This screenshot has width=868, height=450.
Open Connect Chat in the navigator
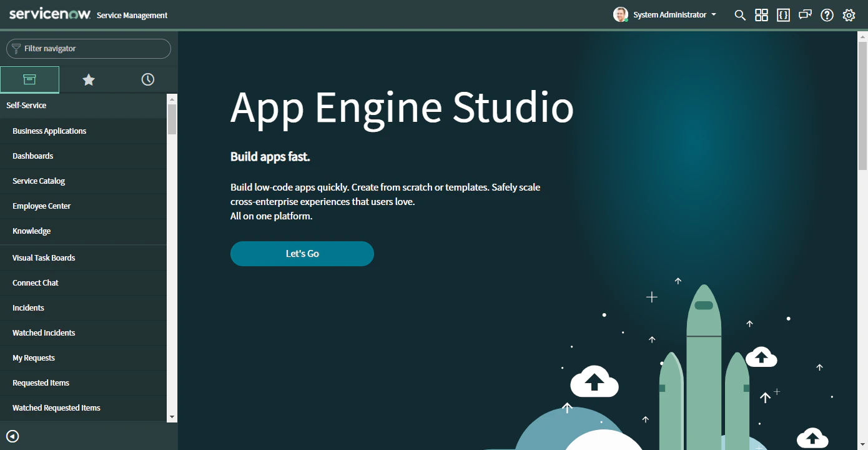(84, 283)
